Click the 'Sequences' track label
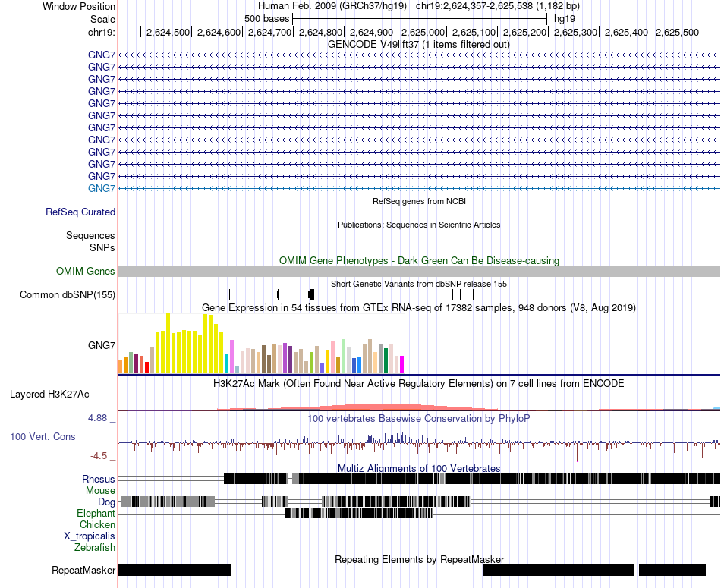 tap(90, 236)
